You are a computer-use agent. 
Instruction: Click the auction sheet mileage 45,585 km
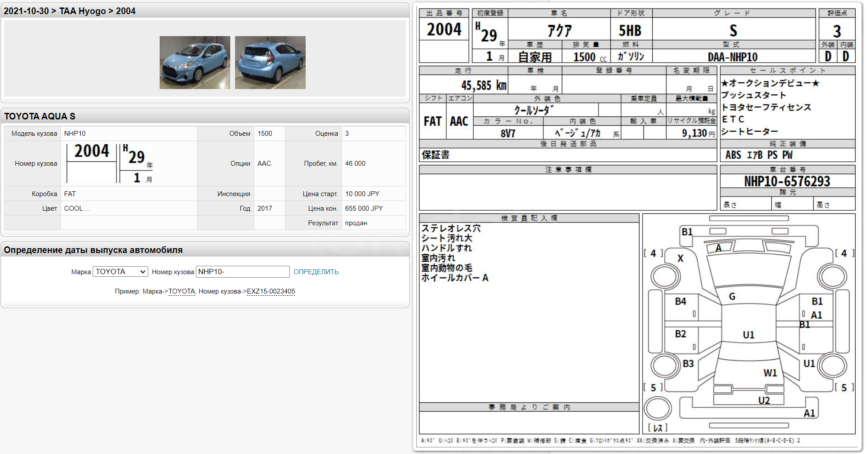point(484,85)
